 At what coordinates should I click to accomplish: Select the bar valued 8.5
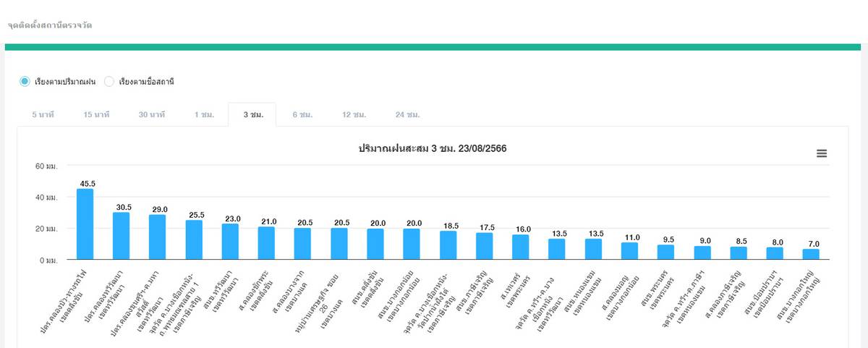click(x=739, y=253)
